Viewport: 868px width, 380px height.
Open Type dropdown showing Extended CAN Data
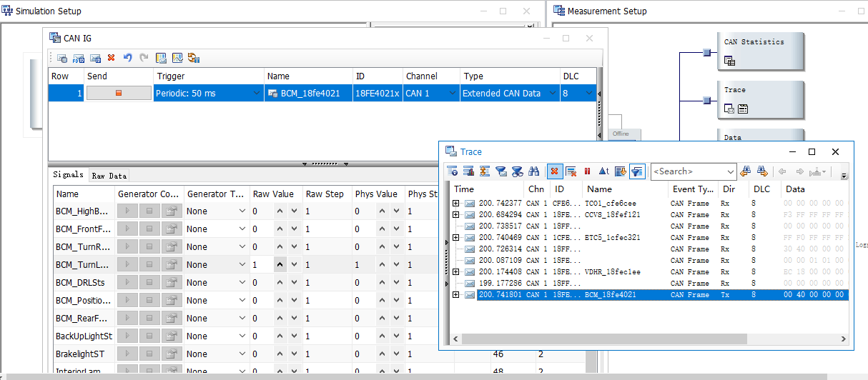553,93
